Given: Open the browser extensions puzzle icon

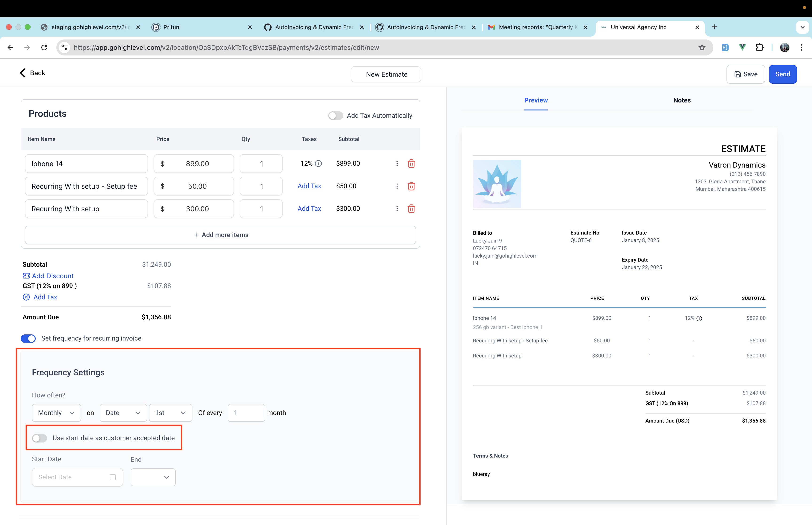Looking at the screenshot, I should 760,47.
